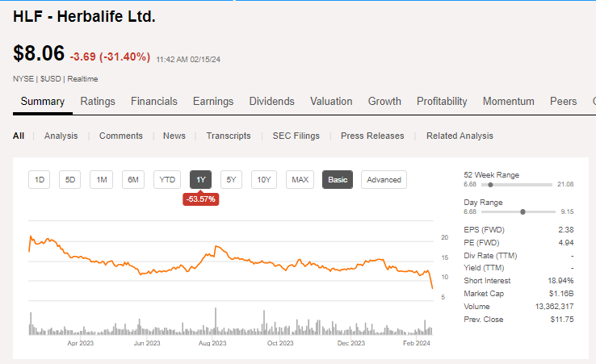Click the -3.69 (-31.40%) change
This screenshot has height=364, width=596.
click(110, 56)
